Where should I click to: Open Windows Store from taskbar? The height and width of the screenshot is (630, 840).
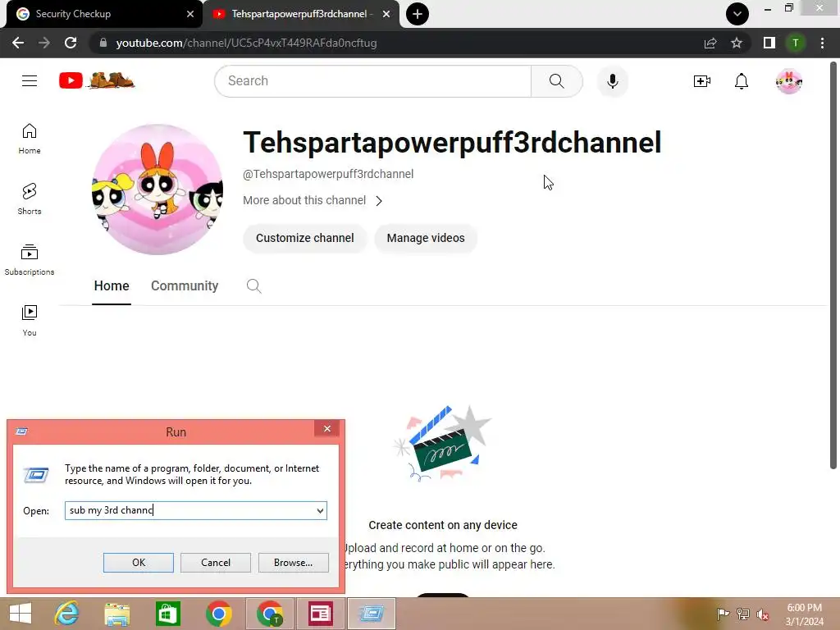pyautogui.click(x=167, y=614)
